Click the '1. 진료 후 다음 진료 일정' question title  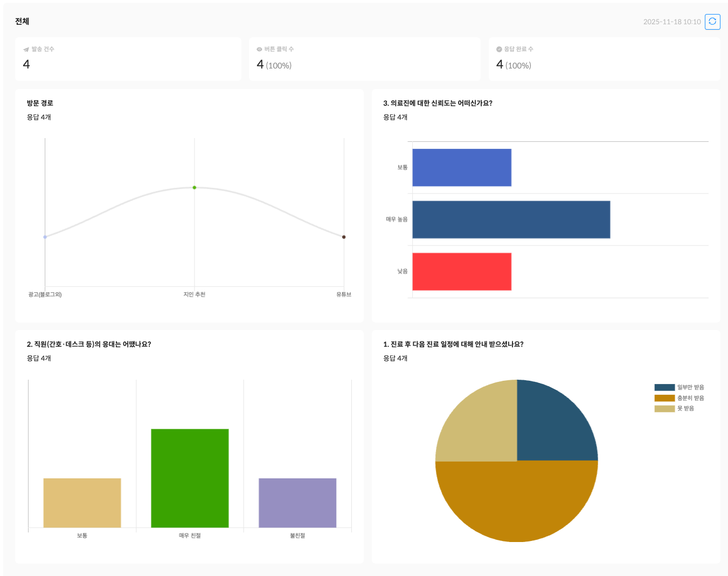pyautogui.click(x=453, y=344)
